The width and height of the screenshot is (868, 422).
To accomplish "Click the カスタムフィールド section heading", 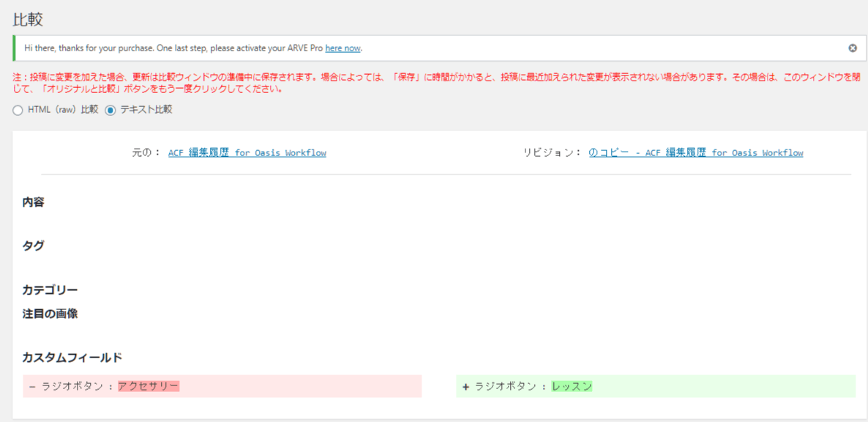I will pos(72,358).
